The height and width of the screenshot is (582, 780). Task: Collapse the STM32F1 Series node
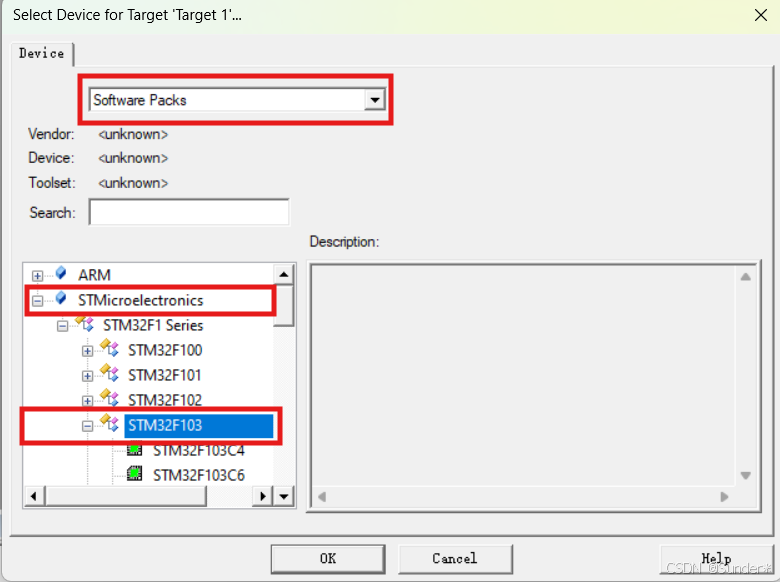(62, 326)
